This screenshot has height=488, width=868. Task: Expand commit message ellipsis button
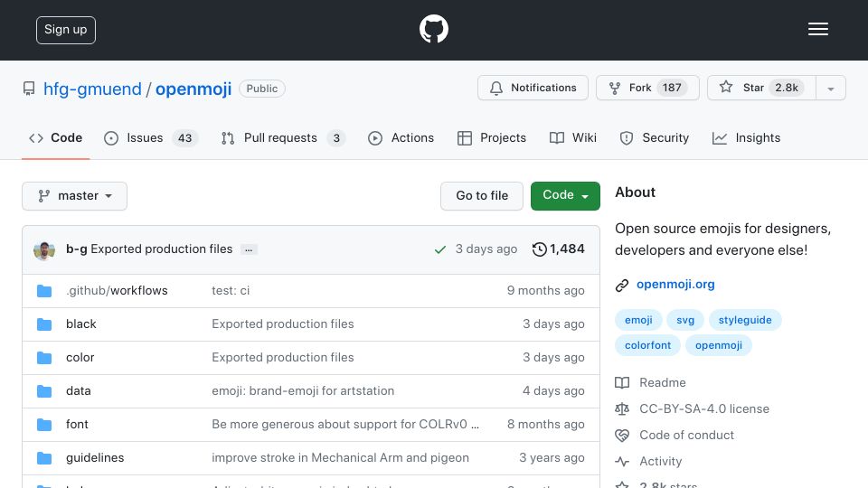[x=249, y=249]
